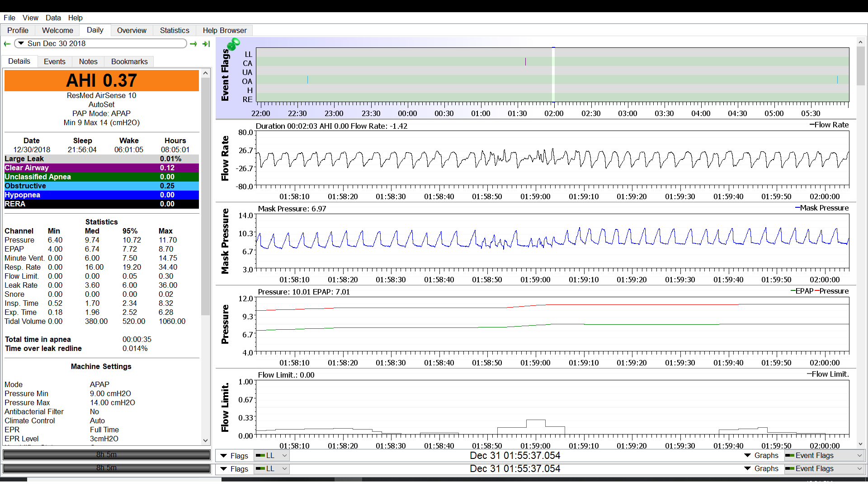Click the Mask Pressure legend label
The height and width of the screenshot is (500, 868).
pos(822,208)
